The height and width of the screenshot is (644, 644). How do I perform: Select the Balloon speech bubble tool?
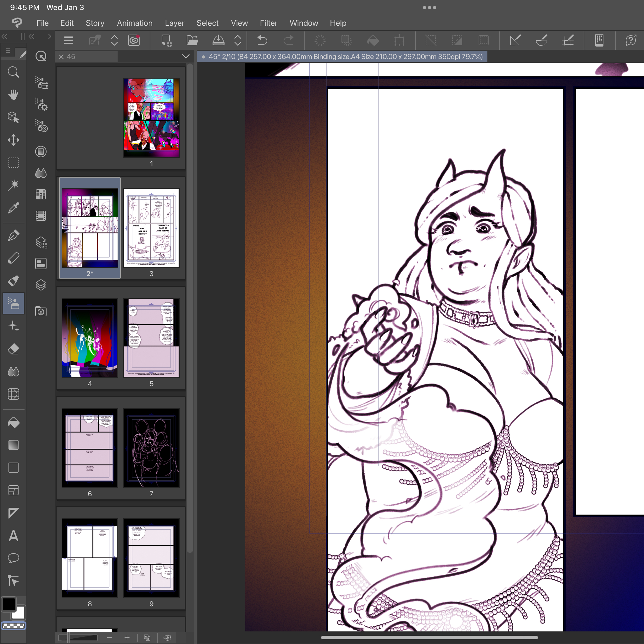pyautogui.click(x=13, y=558)
